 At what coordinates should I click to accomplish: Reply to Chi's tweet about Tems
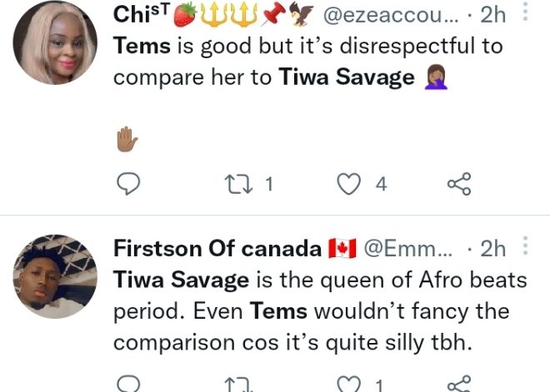point(127,184)
